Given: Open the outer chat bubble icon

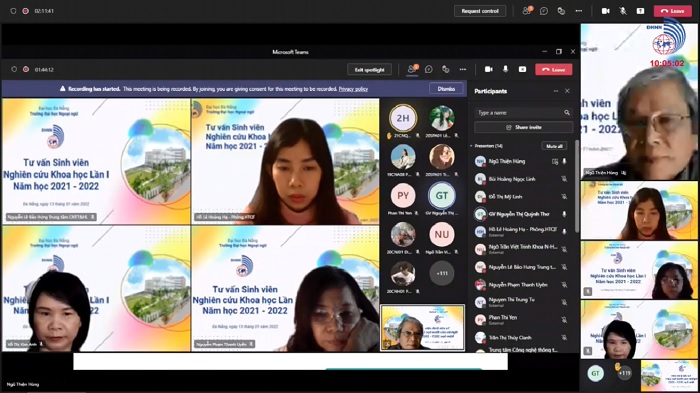Looking at the screenshot, I should (544, 11).
